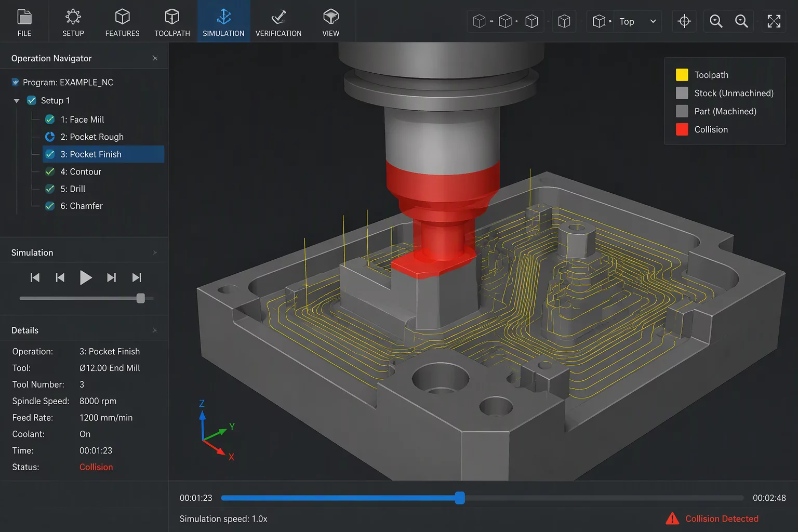Collapse the Details panel arrow
This screenshot has height=532, width=798.
point(155,330)
